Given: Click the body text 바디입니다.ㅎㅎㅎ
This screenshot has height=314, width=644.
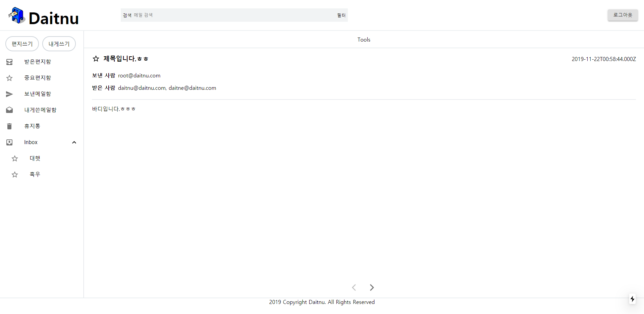Looking at the screenshot, I should (x=114, y=109).
